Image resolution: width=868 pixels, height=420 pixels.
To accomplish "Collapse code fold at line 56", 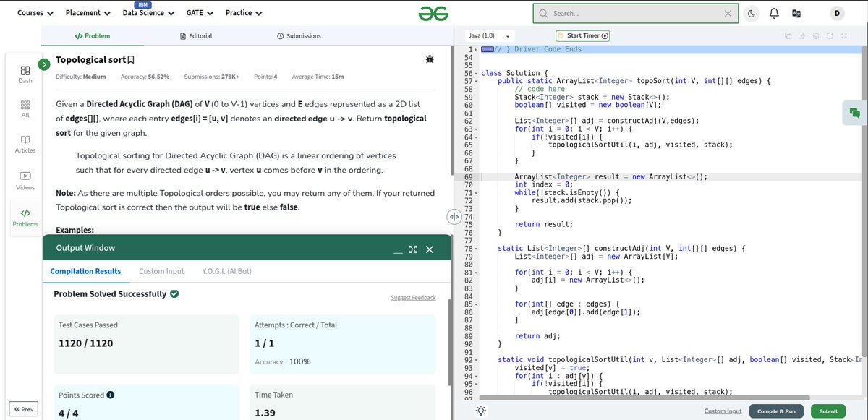I will pos(477,73).
